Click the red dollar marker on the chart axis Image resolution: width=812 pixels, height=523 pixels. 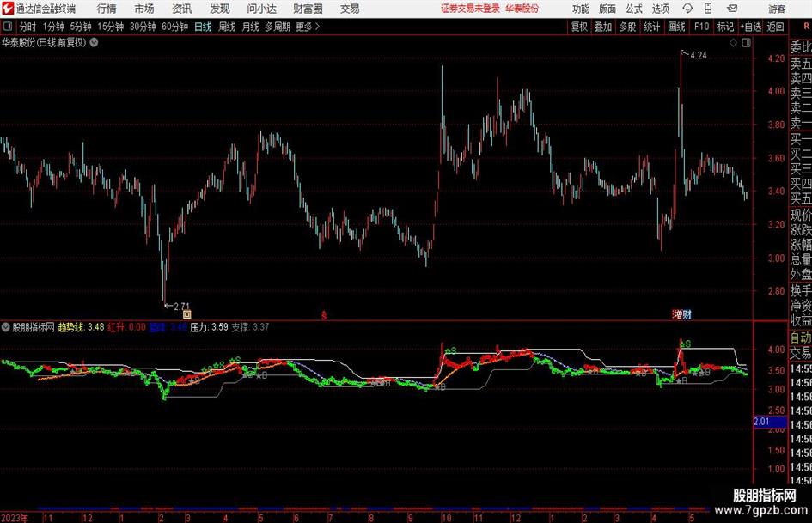click(x=324, y=315)
